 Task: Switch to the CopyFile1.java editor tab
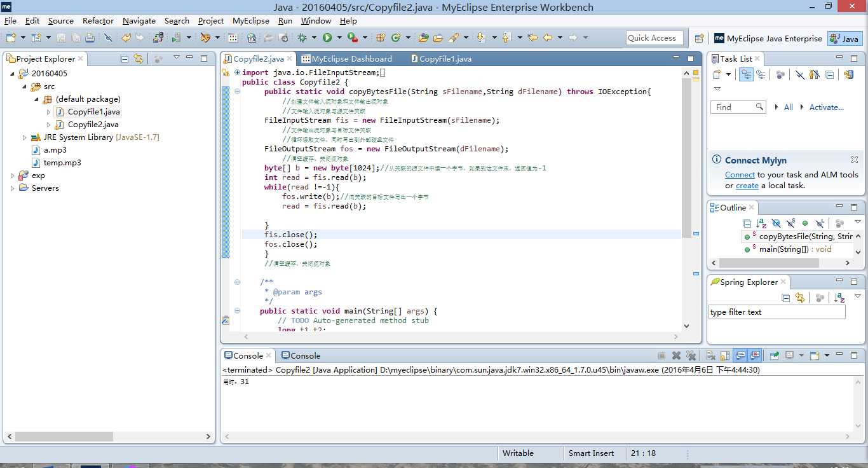441,59
